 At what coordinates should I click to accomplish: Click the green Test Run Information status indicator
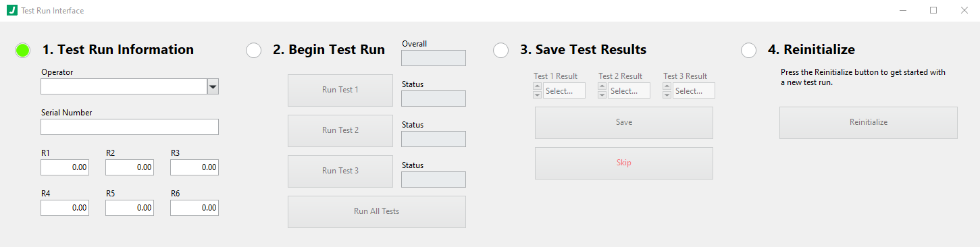coord(23,50)
